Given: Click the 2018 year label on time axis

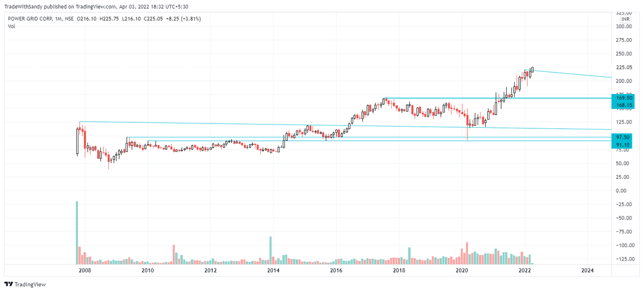Looking at the screenshot, I should [399, 271].
